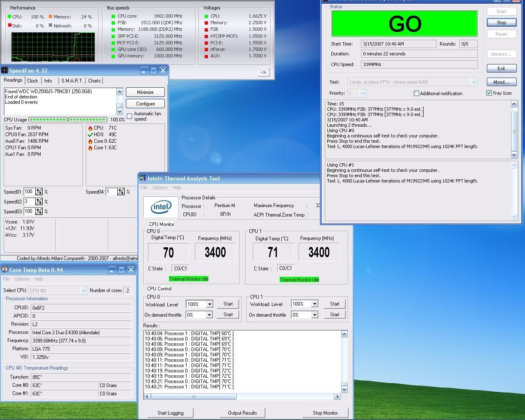This screenshot has height=420, width=525.
Task: Click the Core Temp title bar icon
Action: pyautogui.click(x=5, y=269)
